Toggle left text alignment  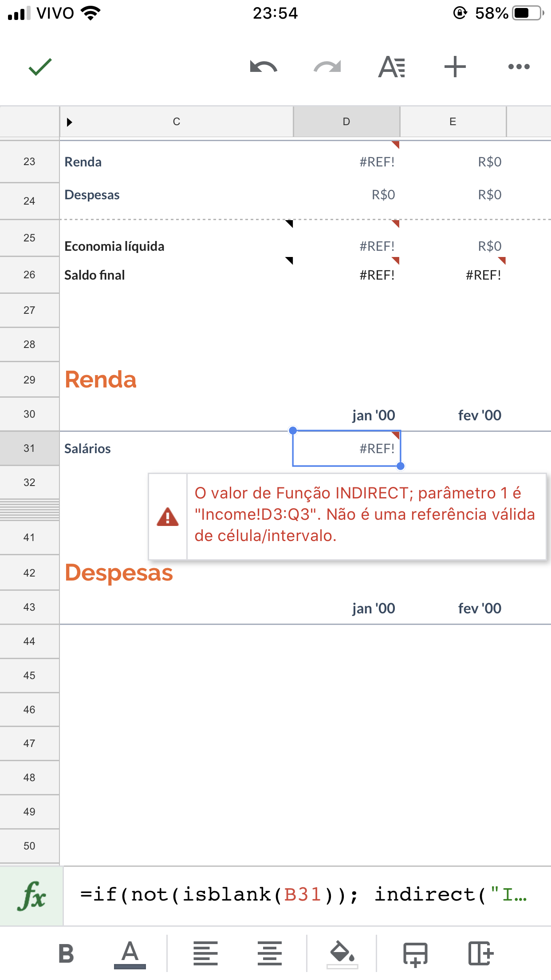click(206, 952)
